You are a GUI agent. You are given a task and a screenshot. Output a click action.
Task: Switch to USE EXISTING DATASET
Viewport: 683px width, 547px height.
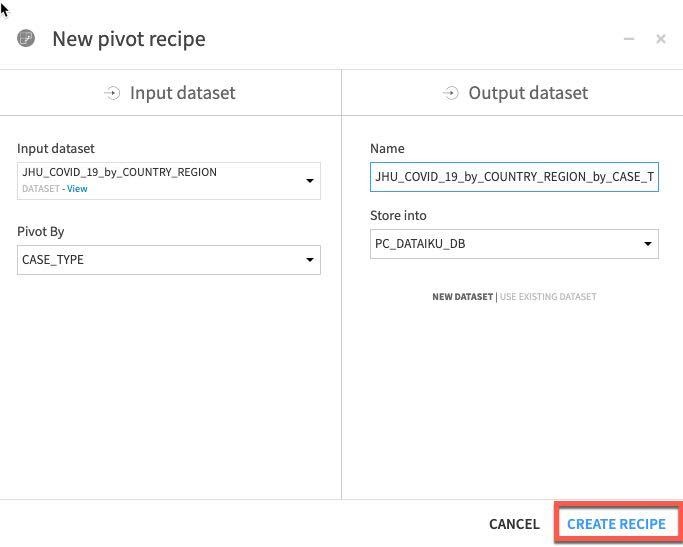(x=548, y=297)
